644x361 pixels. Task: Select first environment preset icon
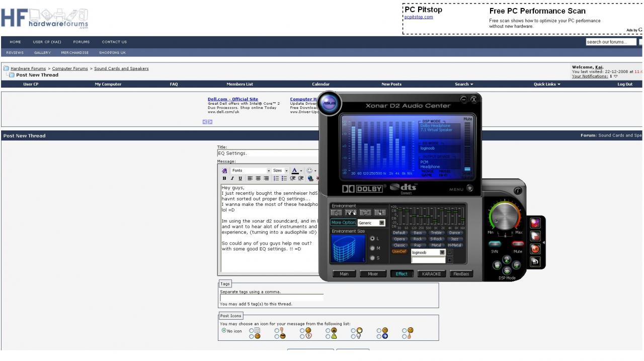337,213
